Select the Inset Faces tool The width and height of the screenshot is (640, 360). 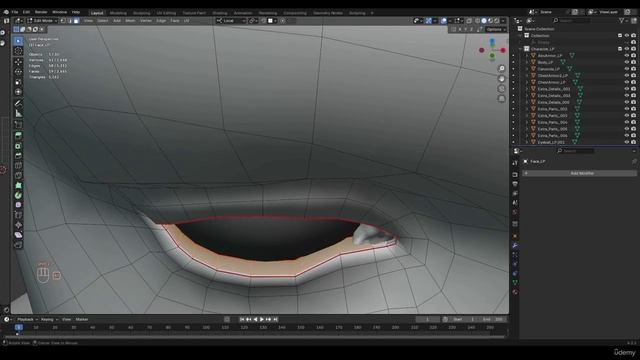pyautogui.click(x=18, y=146)
